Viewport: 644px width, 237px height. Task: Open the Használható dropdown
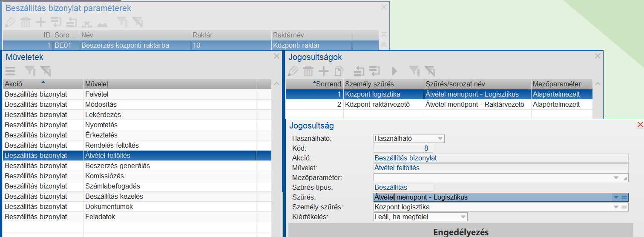(440, 138)
